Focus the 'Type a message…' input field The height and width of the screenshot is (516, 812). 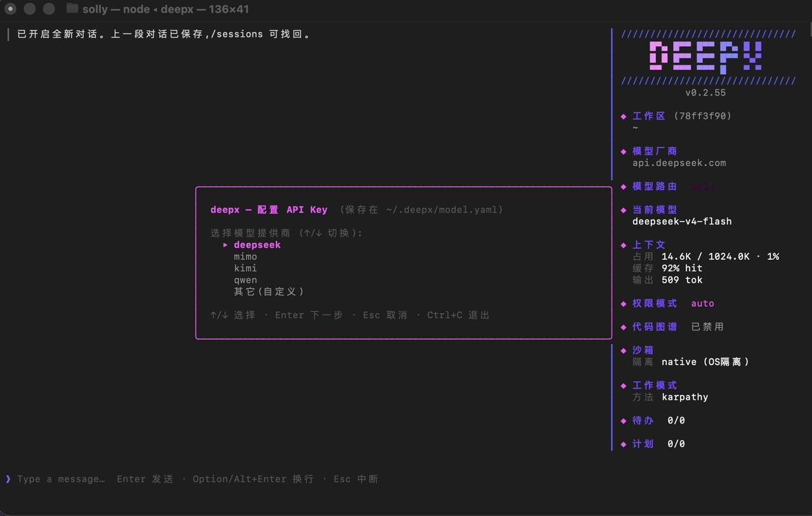pos(61,479)
